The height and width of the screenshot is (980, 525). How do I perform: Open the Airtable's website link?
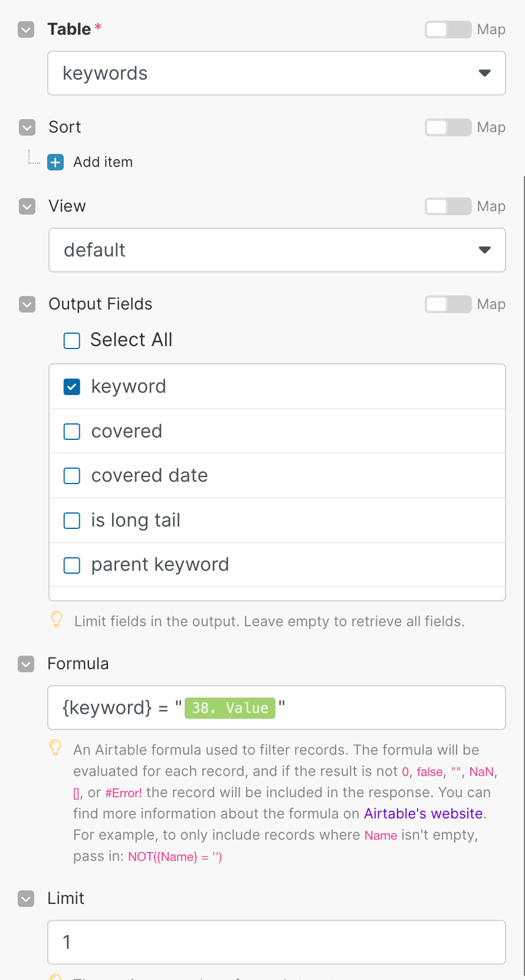coord(424,814)
